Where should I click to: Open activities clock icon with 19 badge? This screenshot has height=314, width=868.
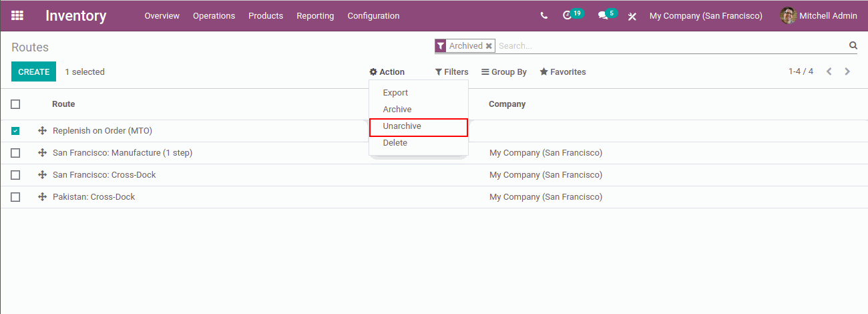point(568,15)
